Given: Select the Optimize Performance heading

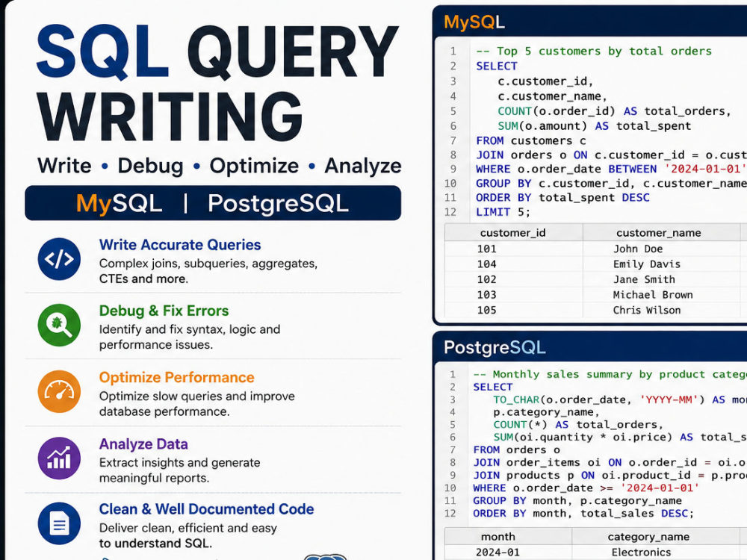Looking at the screenshot, I should pyautogui.click(x=177, y=377).
